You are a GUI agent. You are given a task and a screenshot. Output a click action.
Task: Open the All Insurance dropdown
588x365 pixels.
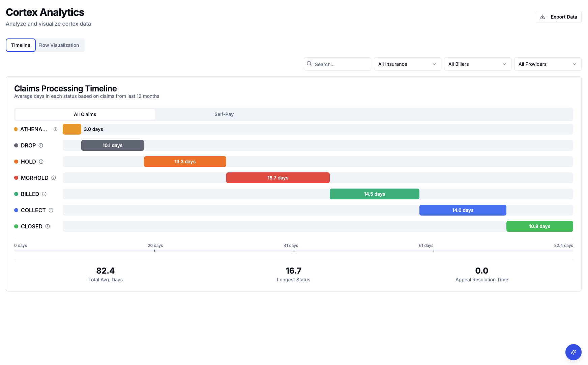point(407,64)
